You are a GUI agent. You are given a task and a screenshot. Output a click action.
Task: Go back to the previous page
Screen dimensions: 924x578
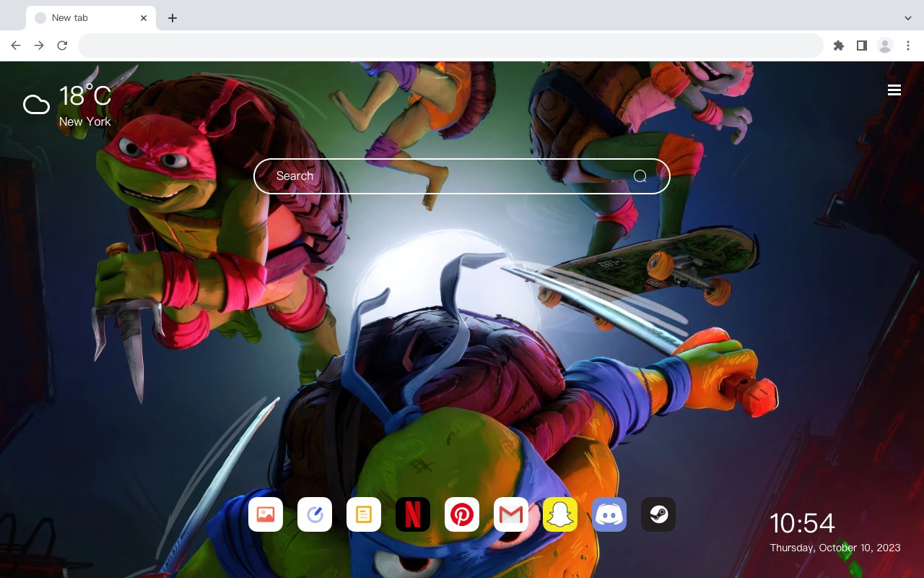[x=16, y=46]
